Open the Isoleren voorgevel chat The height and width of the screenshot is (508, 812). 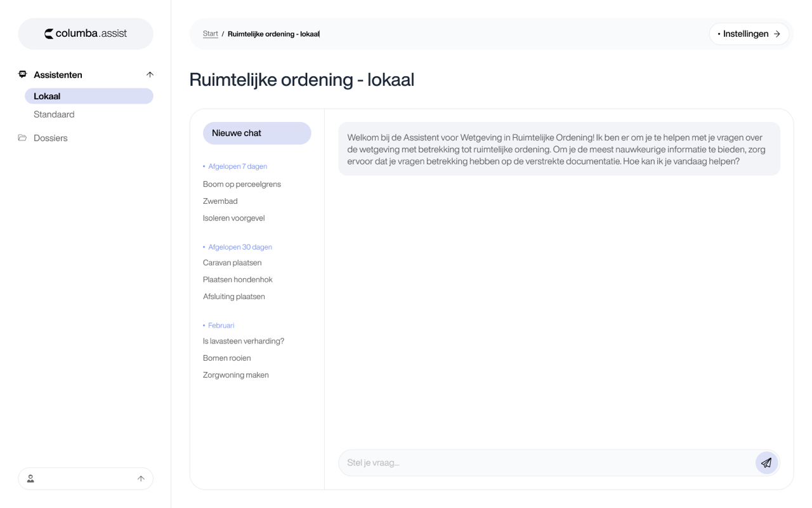233,218
